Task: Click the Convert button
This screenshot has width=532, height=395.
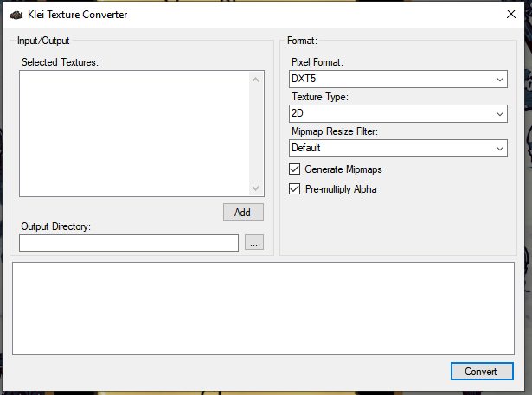Action: [482, 371]
